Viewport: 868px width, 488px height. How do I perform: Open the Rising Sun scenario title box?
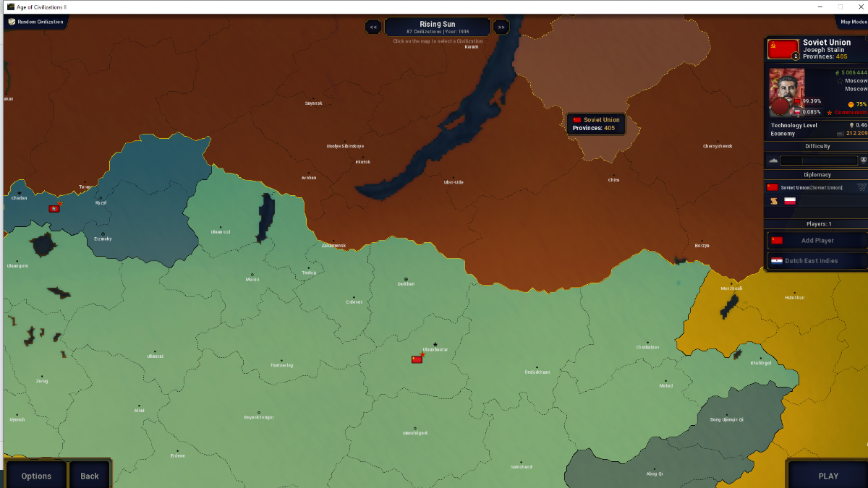tap(437, 27)
